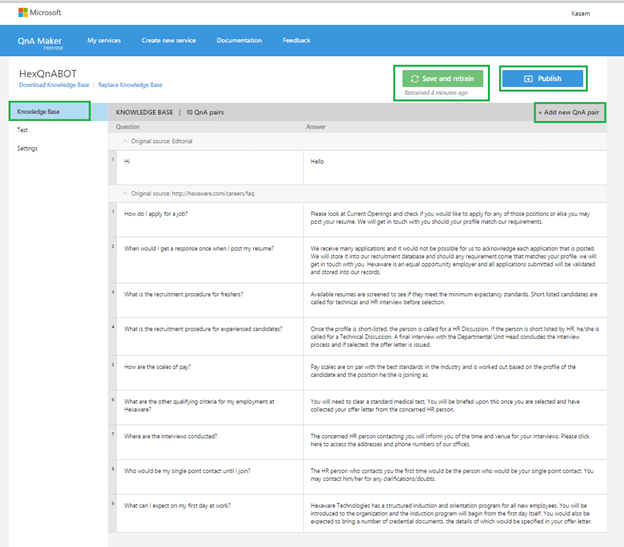Open the QnA Maker home link
This screenshot has width=624, height=547.
point(39,41)
